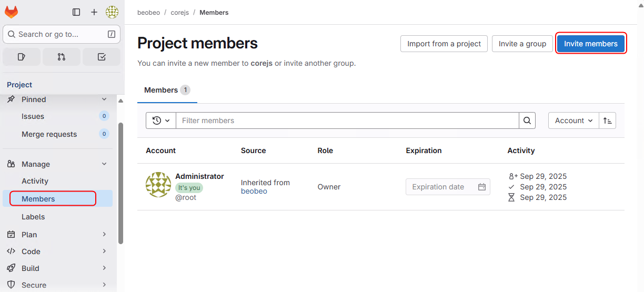This screenshot has height=292, width=644.
Task: Open the create new plus icon
Action: coord(94,12)
